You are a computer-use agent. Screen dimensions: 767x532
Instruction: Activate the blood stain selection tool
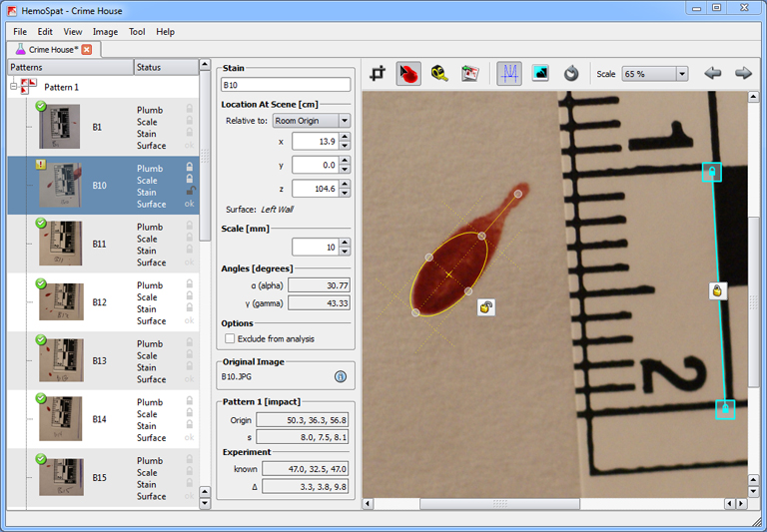click(x=408, y=73)
